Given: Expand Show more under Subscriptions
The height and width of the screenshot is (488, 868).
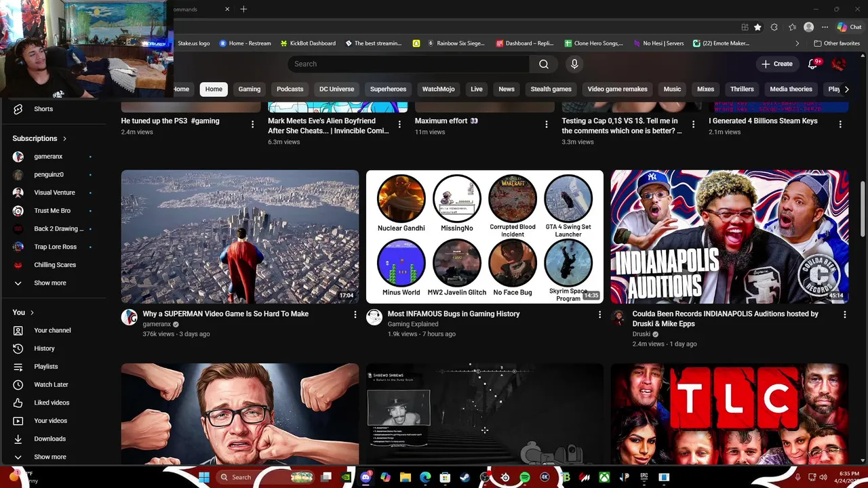Looking at the screenshot, I should point(50,283).
